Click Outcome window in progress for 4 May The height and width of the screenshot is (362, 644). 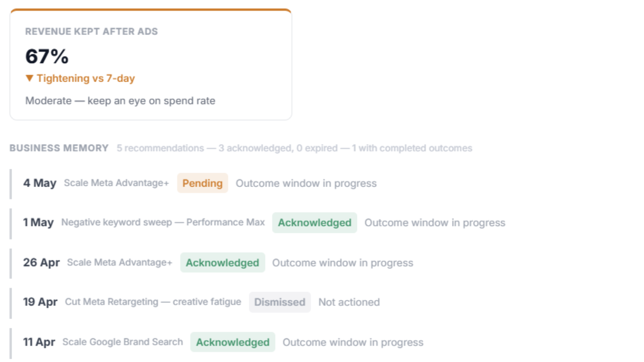[x=306, y=183]
